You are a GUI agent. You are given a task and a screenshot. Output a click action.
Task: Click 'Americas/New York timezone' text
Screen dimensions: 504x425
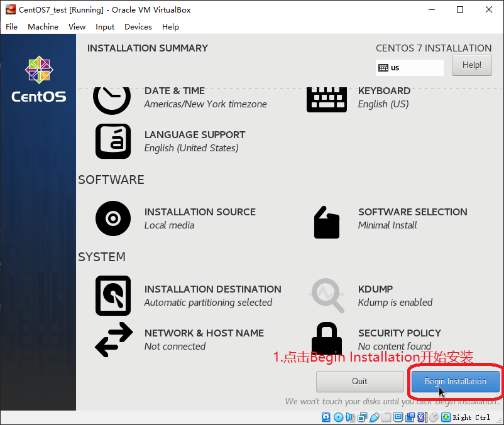[205, 104]
